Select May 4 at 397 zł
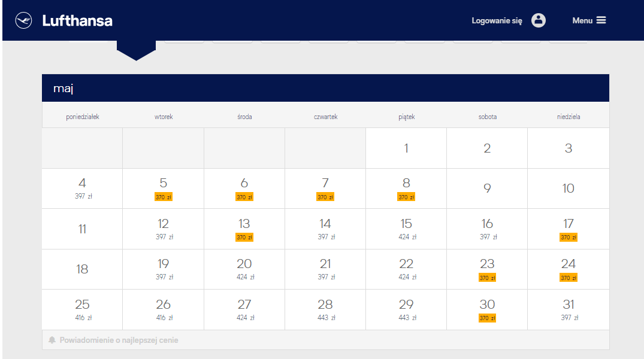The height and width of the screenshot is (359, 644). (82, 188)
